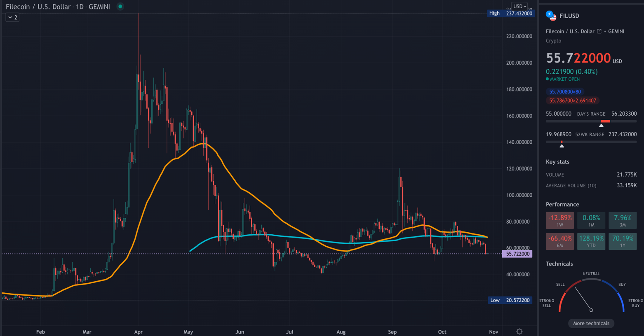Click the GEMINI exchange name in the side panel
The height and width of the screenshot is (336, 644).
[616, 31]
